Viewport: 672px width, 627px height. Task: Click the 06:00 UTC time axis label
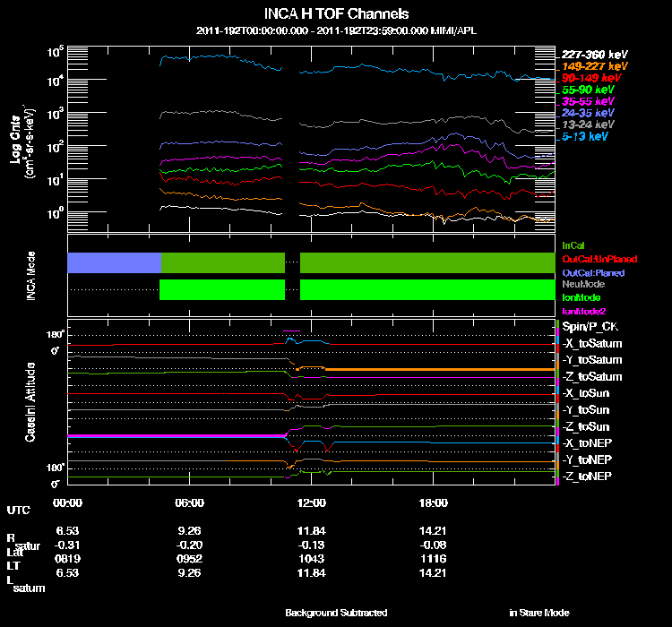click(x=189, y=502)
